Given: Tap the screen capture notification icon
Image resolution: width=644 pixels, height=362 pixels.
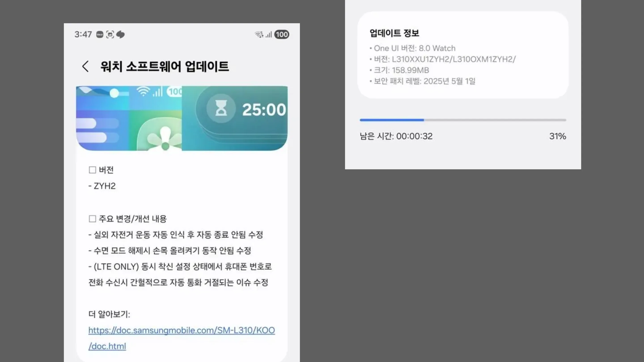Looking at the screenshot, I should 110,34.
